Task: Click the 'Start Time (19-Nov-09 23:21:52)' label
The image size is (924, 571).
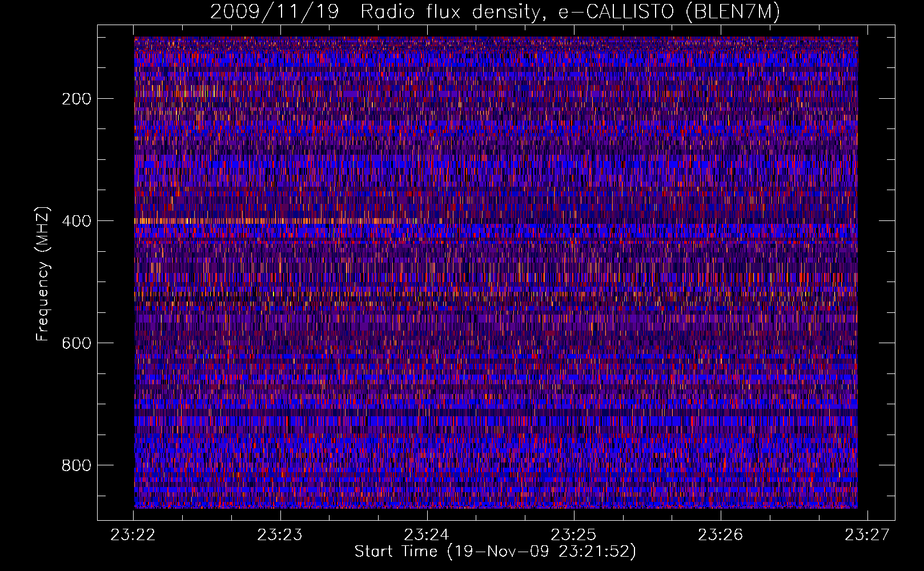Action: (495, 551)
